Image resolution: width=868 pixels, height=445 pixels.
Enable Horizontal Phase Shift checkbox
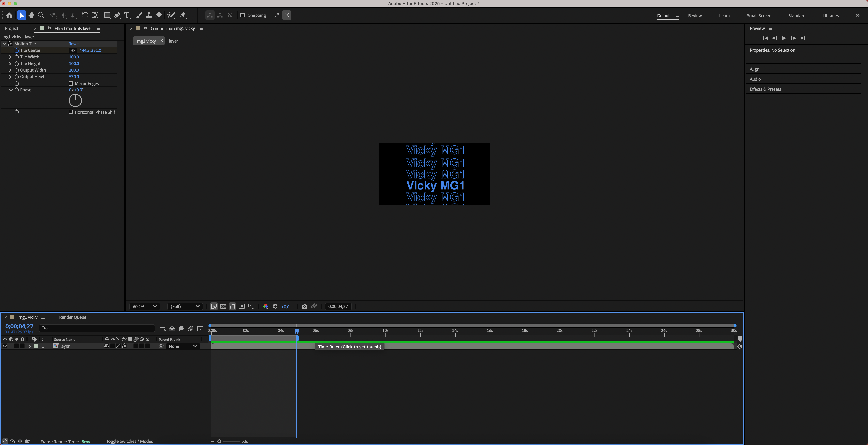click(x=71, y=112)
